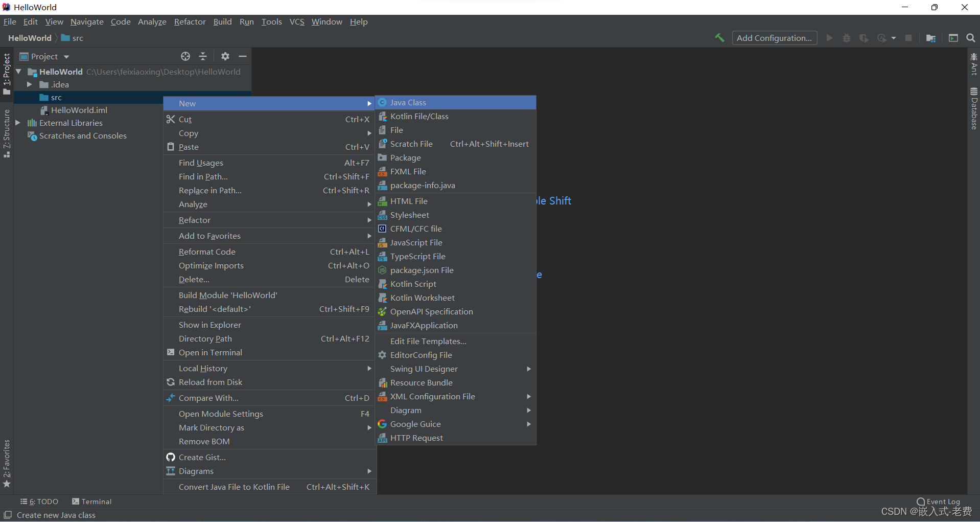Screen dimensions: 980x522
Task: Click the Locate/Scroll from Source target icon
Action: click(x=185, y=56)
